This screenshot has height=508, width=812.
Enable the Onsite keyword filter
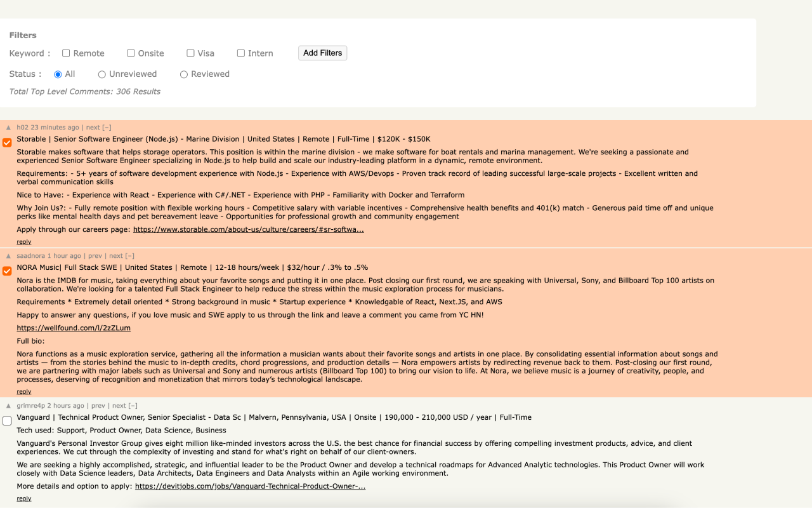coord(131,53)
